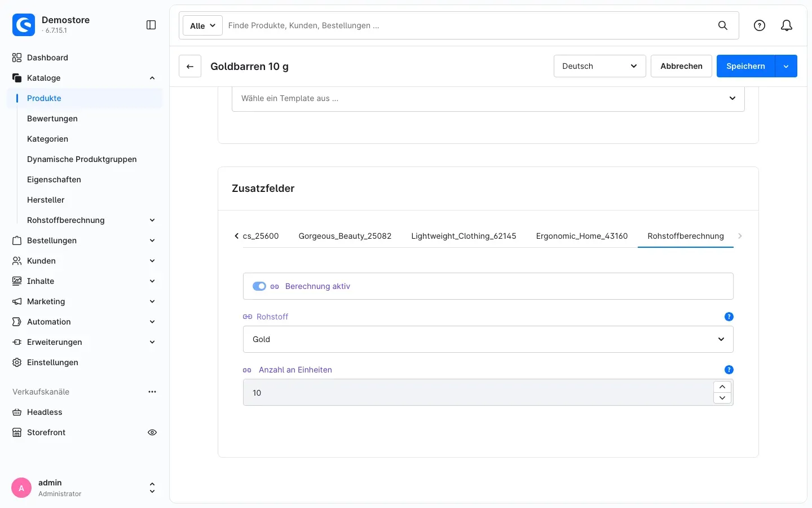Image resolution: width=812 pixels, height=508 pixels.
Task: Open the Rohstoff dropdown showing Gold
Action: (488, 339)
